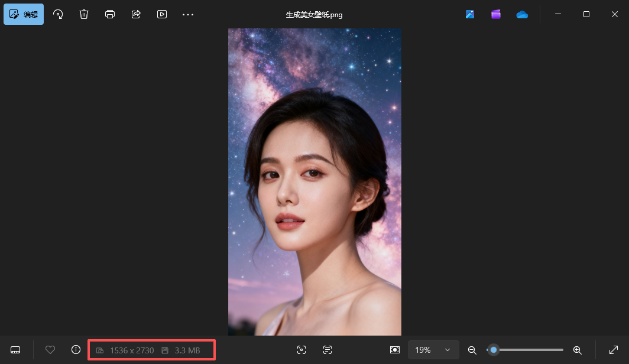Toggle the filmstrip view
The width and height of the screenshot is (629, 364).
tap(15, 350)
